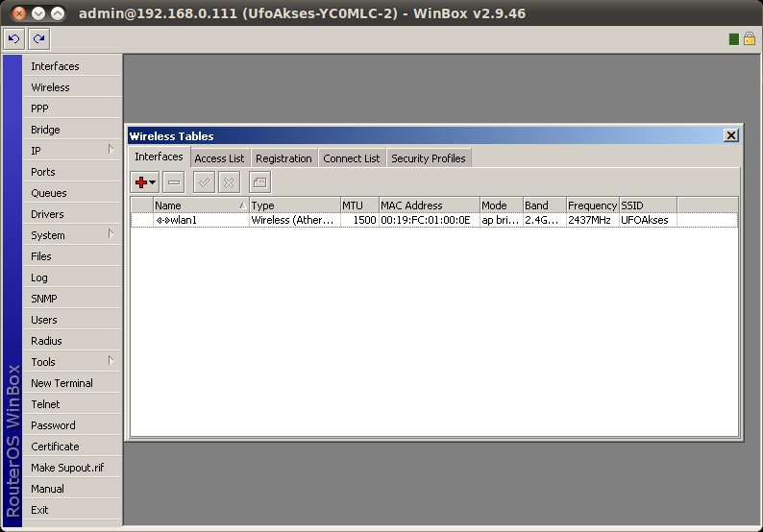This screenshot has width=763, height=532.
Task: Sort by MAC Address column header
Action: pyautogui.click(x=430, y=206)
